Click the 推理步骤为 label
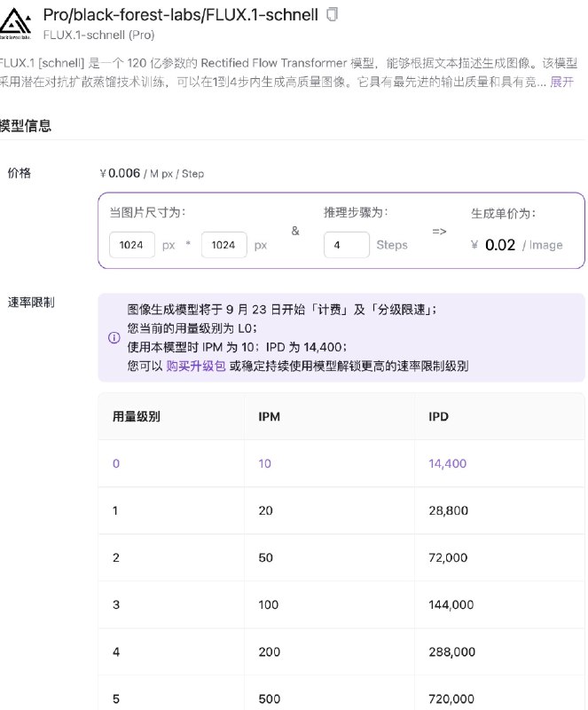The image size is (588, 710). [x=356, y=212]
